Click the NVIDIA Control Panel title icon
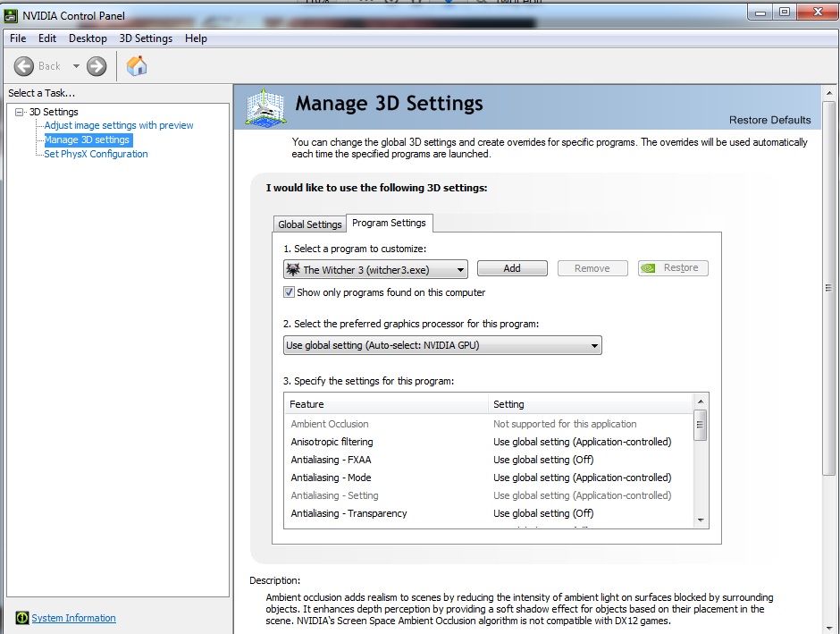Image resolution: width=840 pixels, height=634 pixels. [x=11, y=16]
